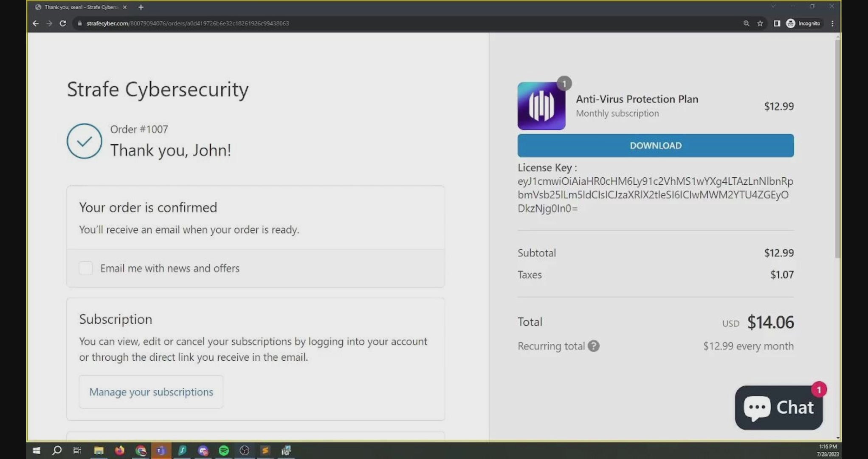
Task: Click the page vertical scrollbar
Action: [837, 149]
